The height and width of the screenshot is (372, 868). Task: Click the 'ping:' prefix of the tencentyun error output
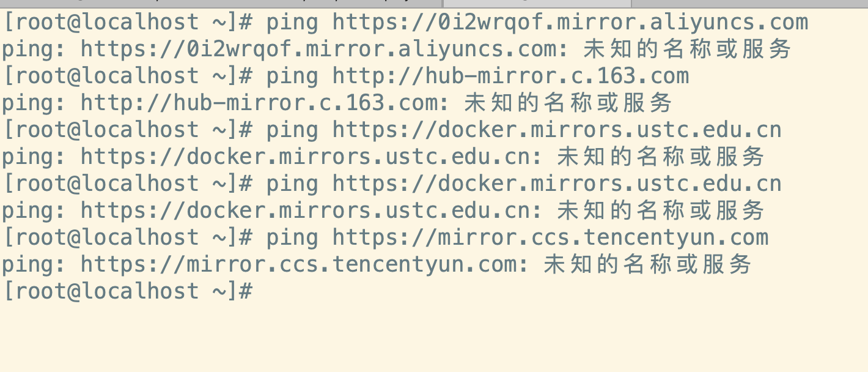pyautogui.click(x=34, y=264)
